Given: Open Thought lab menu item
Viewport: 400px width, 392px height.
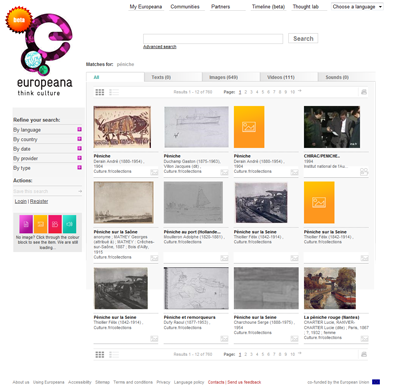Looking at the screenshot, I should point(306,7).
